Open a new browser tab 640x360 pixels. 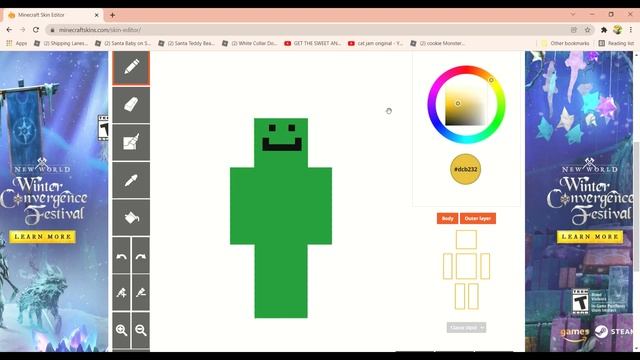point(112,15)
